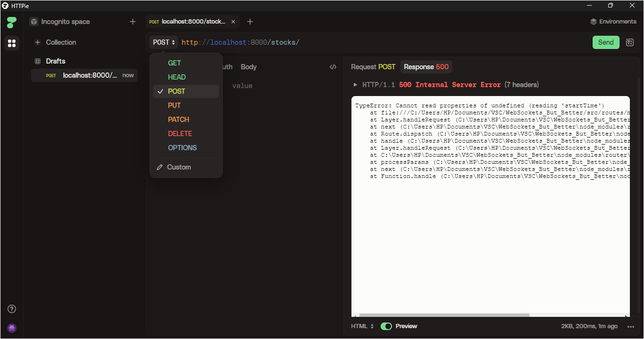The width and height of the screenshot is (644, 339).
Task: Expand the HTTP/1.1 response headers
Action: point(355,85)
